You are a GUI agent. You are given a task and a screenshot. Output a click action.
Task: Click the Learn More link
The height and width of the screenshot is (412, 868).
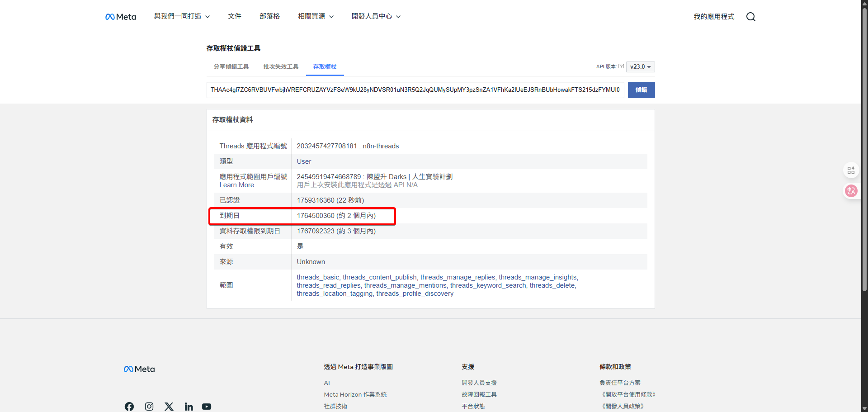coord(236,185)
